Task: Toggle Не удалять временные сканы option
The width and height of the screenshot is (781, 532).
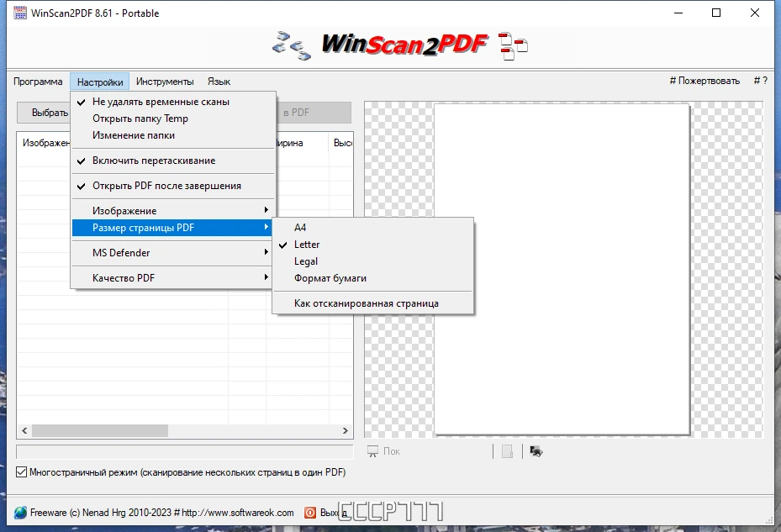Action: click(173, 102)
